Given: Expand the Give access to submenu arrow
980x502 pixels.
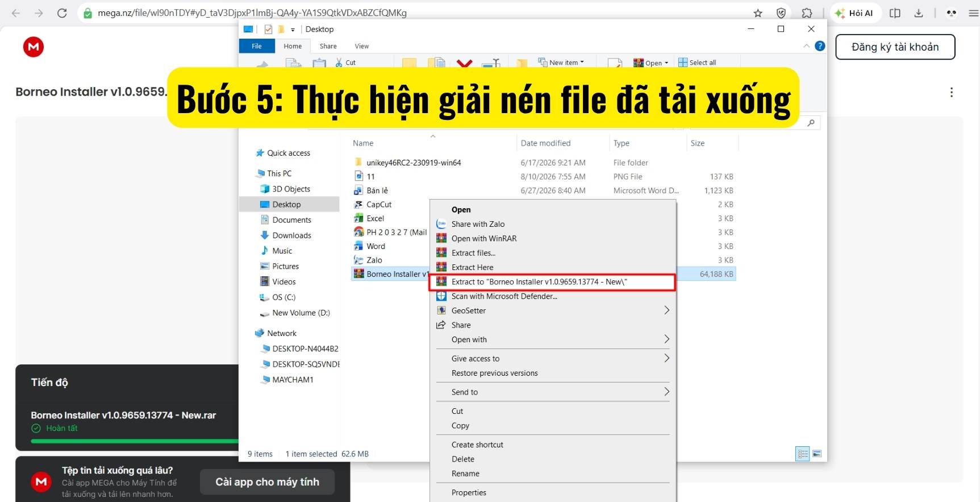Looking at the screenshot, I should tap(667, 358).
